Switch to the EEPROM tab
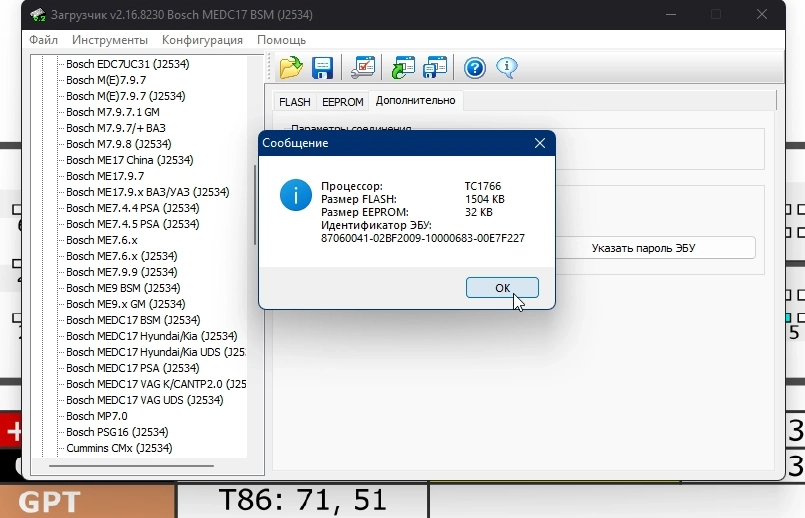805x518 pixels. click(342, 102)
